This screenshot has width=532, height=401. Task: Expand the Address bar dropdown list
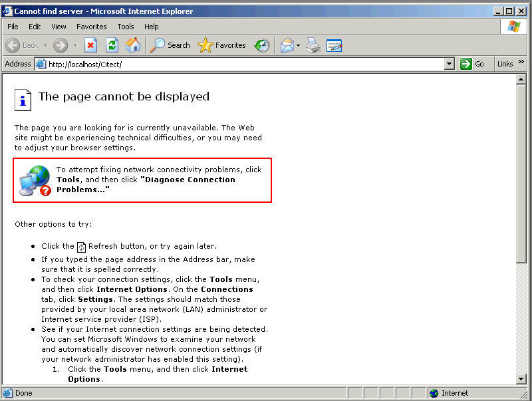450,64
